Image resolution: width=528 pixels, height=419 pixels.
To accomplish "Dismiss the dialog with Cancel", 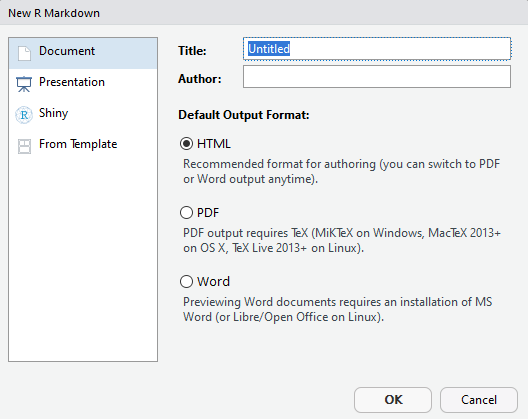I will coord(478,400).
